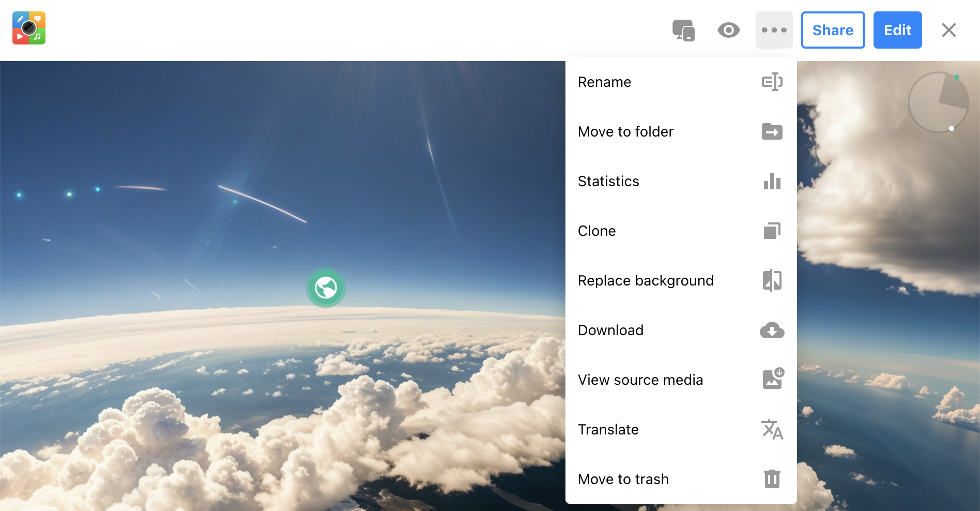Screen dimensions: 980x511
Task: Open View source media
Action: (681, 380)
